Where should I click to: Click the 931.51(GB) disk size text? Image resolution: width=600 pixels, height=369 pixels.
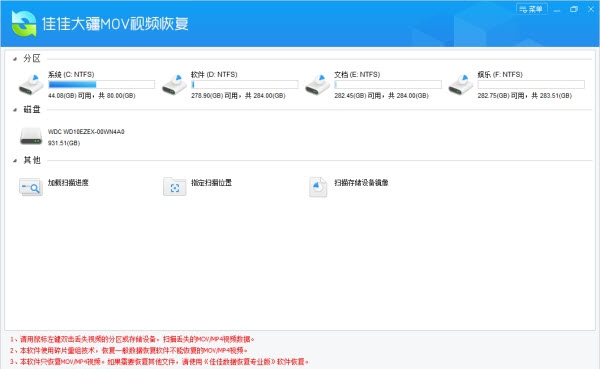tap(64, 143)
